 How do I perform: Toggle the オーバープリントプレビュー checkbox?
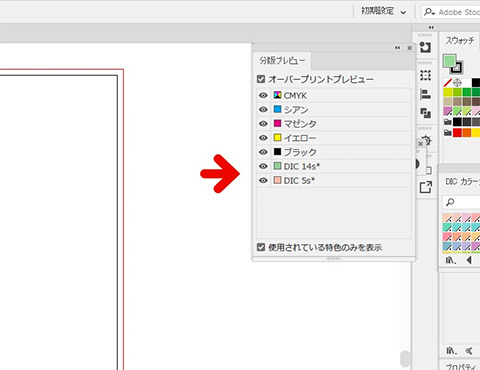261,79
